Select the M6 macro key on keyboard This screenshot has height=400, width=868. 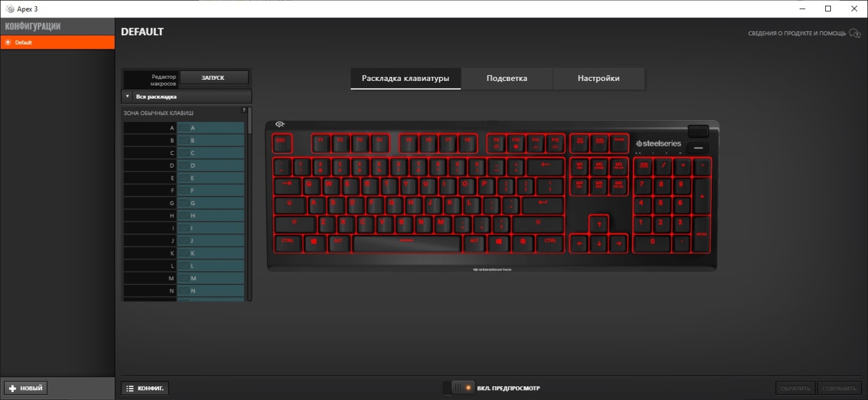tap(618, 186)
